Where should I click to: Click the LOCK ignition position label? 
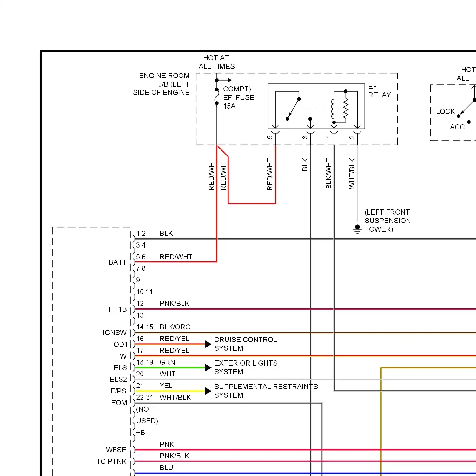[445, 111]
